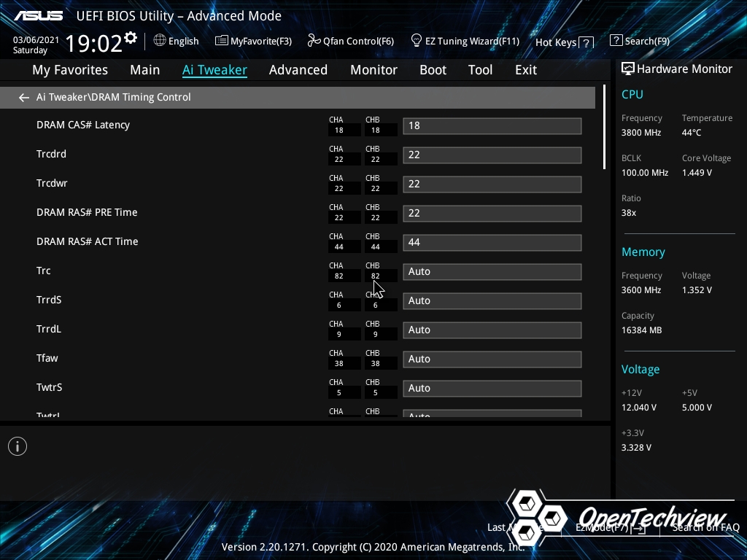Select DRAM RAS# PRE Time label

pyautogui.click(x=87, y=212)
